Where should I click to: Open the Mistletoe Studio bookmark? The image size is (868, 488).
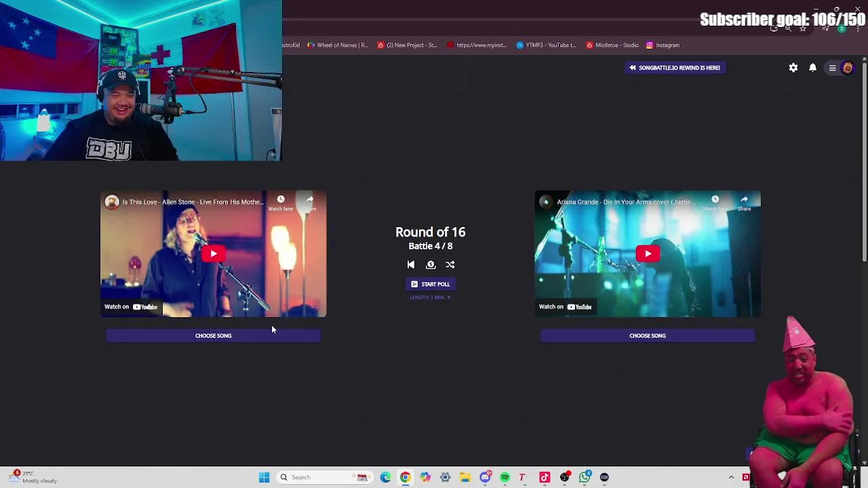612,45
